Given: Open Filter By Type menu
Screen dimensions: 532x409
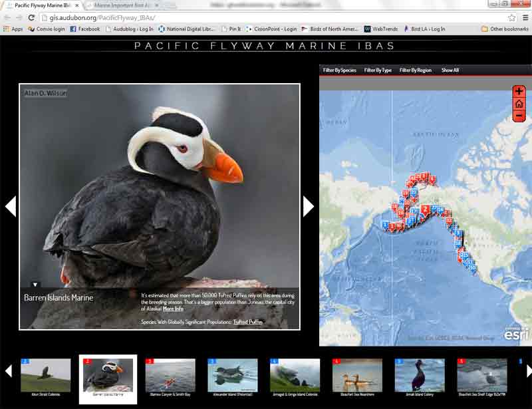Looking at the screenshot, I should click(378, 70).
